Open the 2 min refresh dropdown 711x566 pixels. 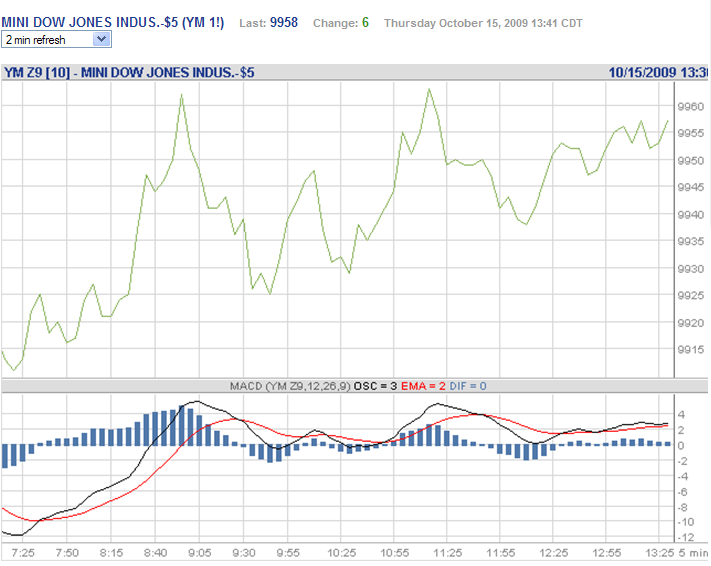pos(56,39)
